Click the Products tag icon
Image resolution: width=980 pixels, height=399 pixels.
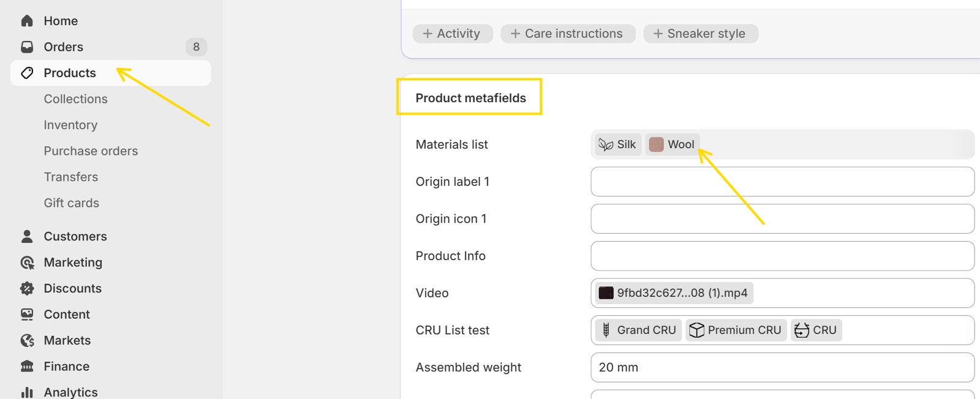[x=27, y=73]
